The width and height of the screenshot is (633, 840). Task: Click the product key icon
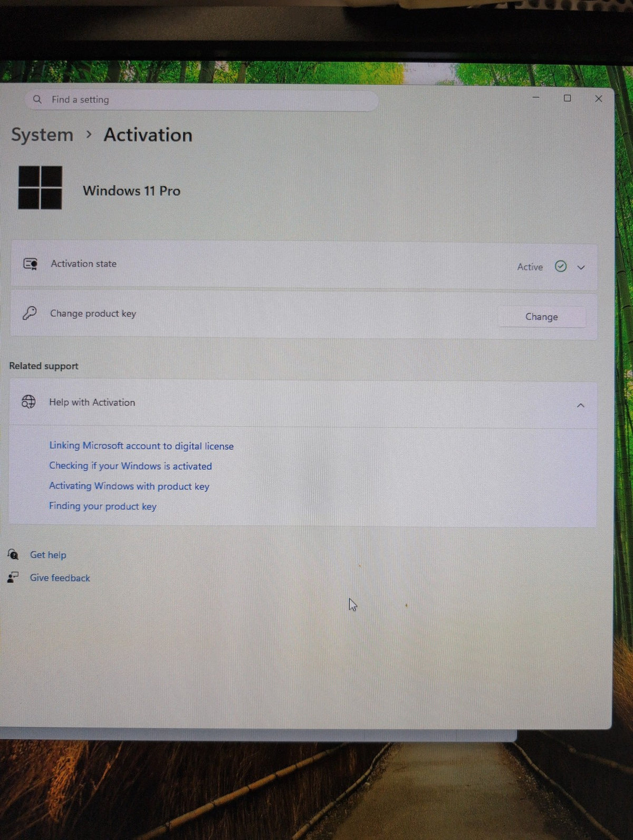[x=30, y=313]
